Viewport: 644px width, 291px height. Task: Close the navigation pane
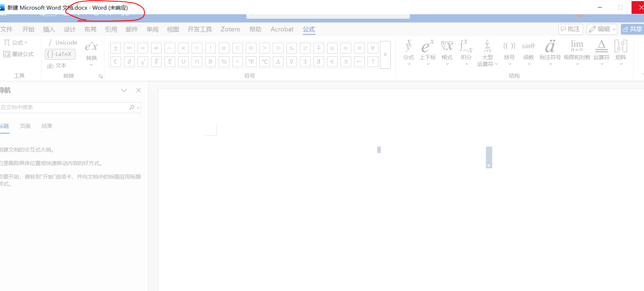[x=139, y=90]
